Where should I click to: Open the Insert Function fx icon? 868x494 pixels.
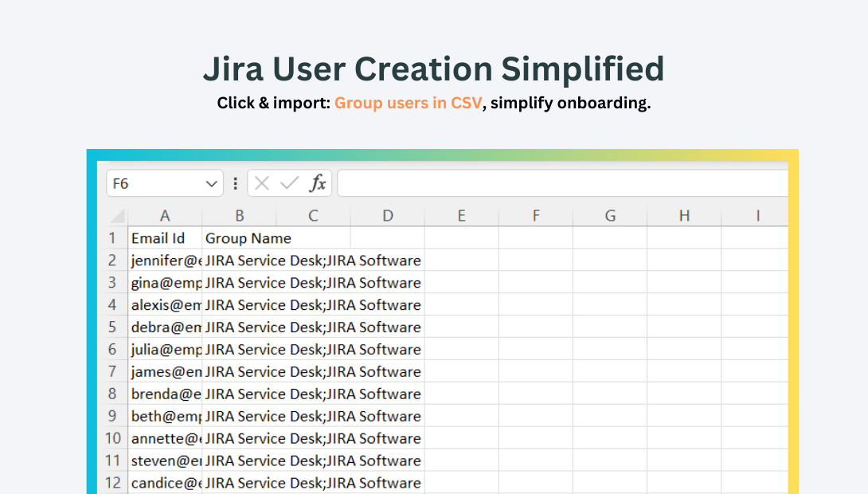pyautogui.click(x=318, y=183)
